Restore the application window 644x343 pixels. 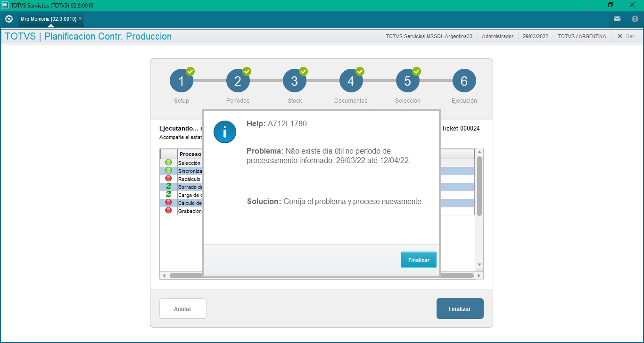tap(611, 5)
